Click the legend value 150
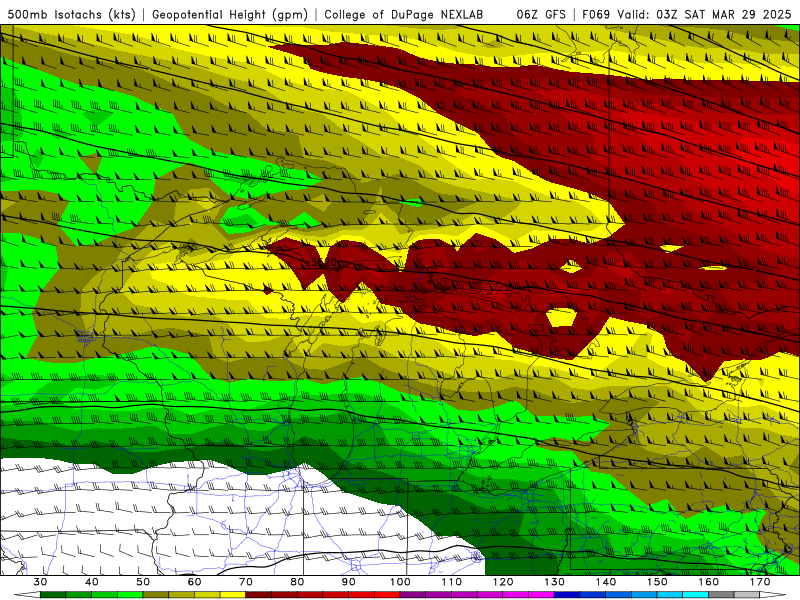 (657, 582)
